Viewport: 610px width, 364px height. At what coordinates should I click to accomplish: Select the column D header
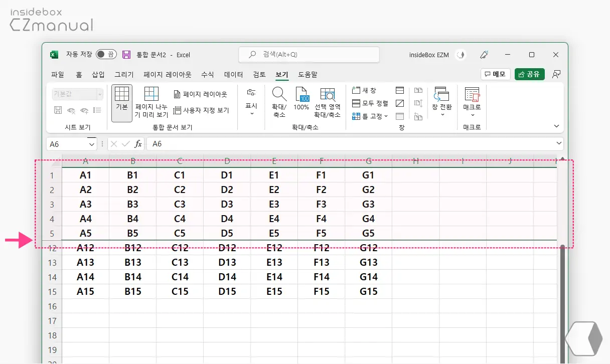click(x=227, y=161)
